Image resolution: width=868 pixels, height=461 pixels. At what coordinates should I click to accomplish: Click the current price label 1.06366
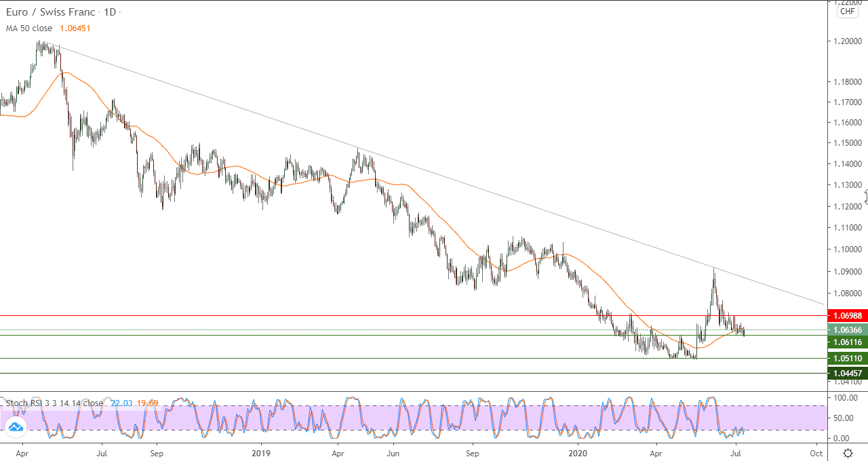pyautogui.click(x=847, y=330)
